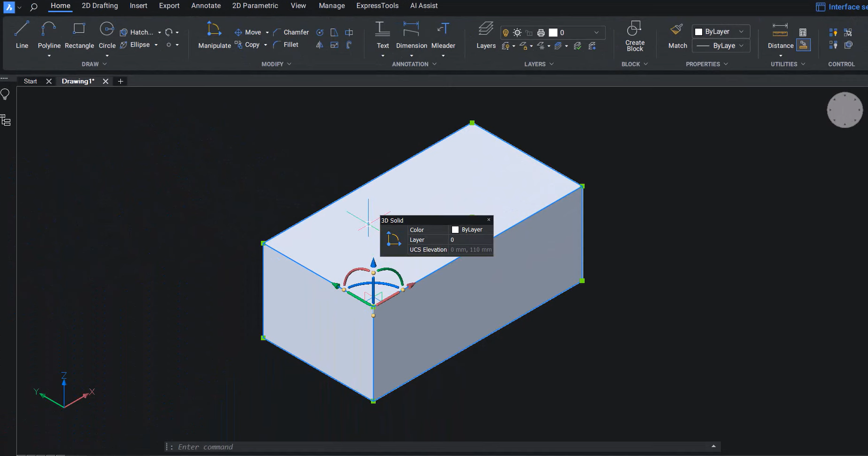Image resolution: width=868 pixels, height=456 pixels.
Task: Open the Hatch tool
Action: point(138,32)
